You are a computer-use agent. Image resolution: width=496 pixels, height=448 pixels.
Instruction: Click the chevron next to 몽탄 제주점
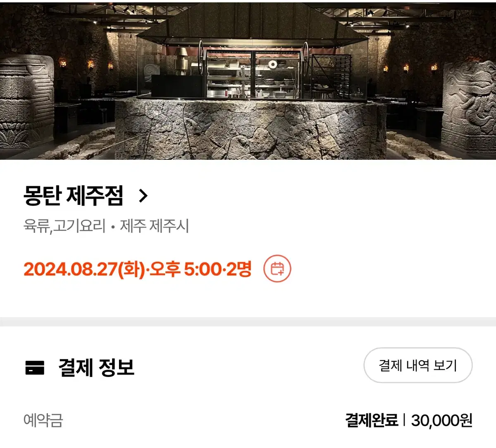(x=143, y=196)
